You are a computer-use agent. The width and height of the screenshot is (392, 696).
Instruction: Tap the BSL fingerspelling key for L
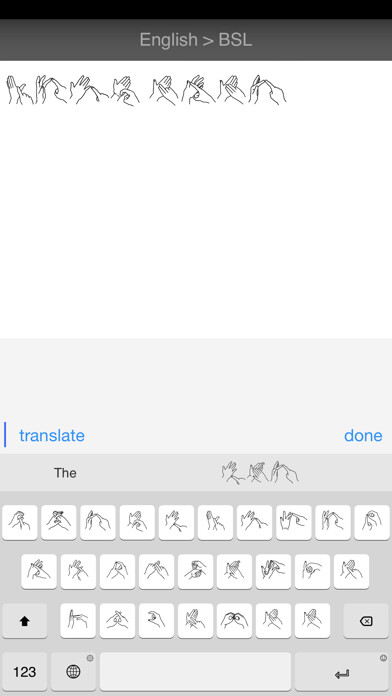(x=352, y=571)
